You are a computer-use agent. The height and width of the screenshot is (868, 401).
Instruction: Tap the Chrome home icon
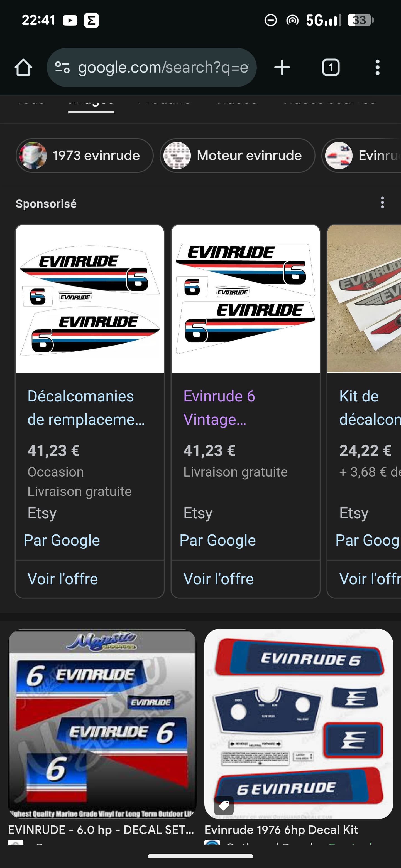(x=23, y=67)
